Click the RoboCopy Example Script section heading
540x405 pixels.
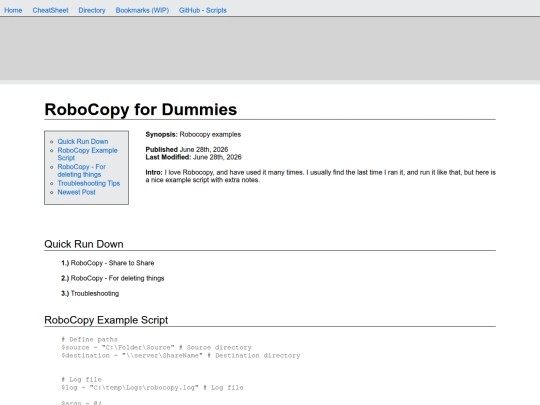(x=106, y=320)
